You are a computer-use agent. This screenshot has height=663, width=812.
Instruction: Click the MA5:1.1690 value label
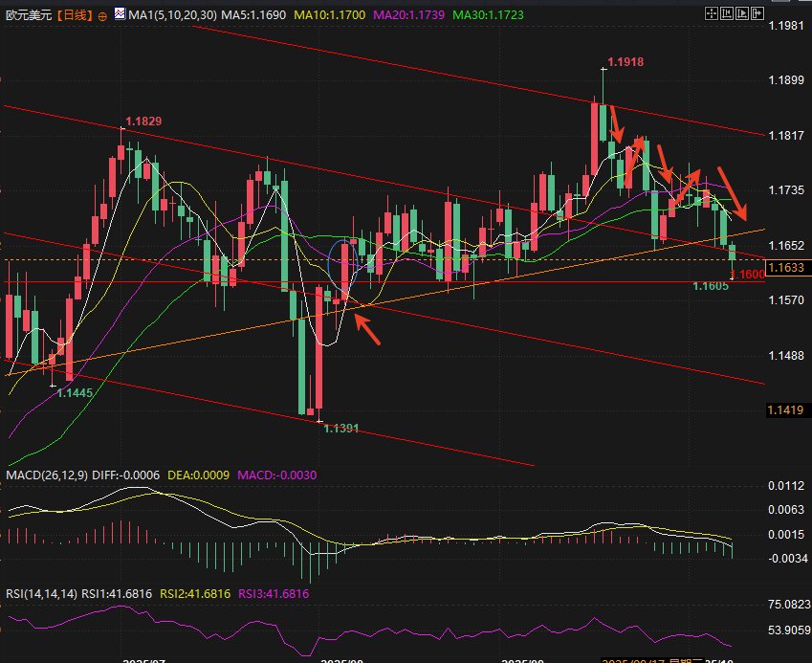pos(253,15)
